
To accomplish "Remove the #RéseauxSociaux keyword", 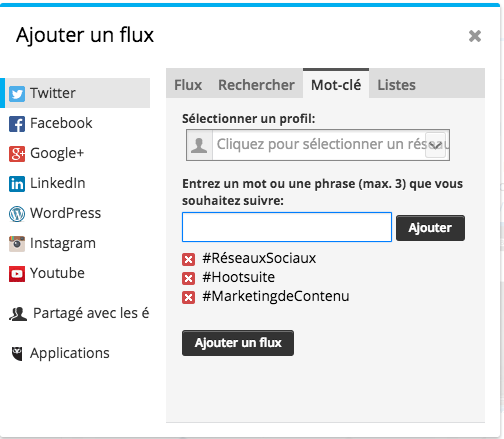I will click(x=188, y=259).
